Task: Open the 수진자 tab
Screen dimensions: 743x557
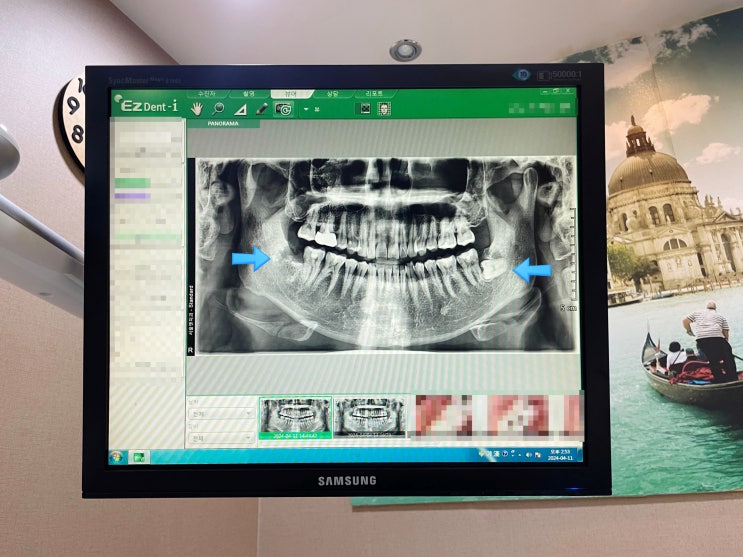Action: 207,94
